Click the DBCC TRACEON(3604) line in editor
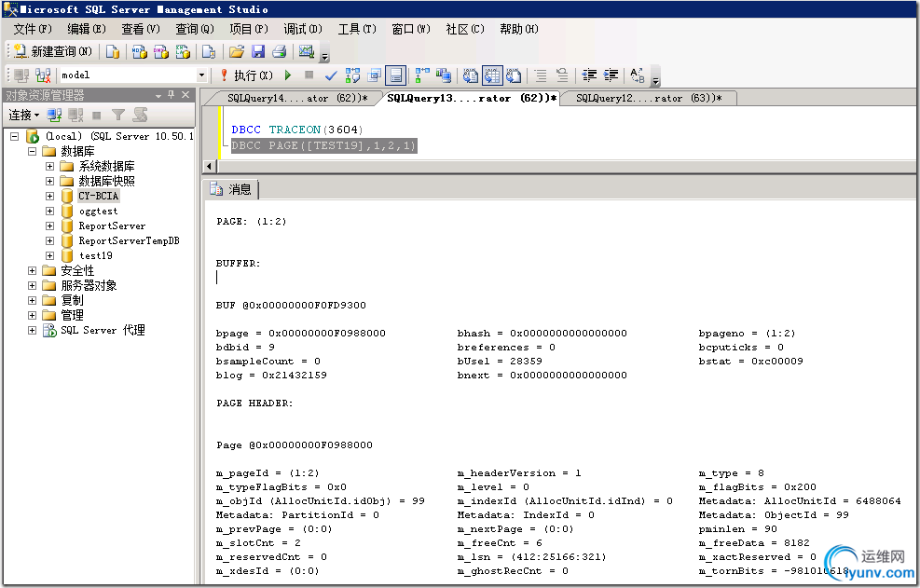The width and height of the screenshot is (920, 588). tap(297, 130)
